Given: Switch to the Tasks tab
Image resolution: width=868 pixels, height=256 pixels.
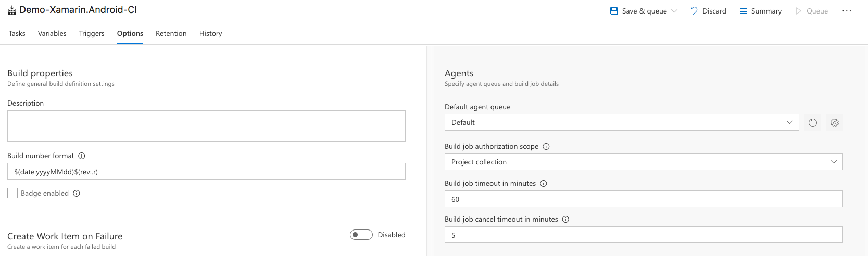Looking at the screenshot, I should (x=17, y=33).
